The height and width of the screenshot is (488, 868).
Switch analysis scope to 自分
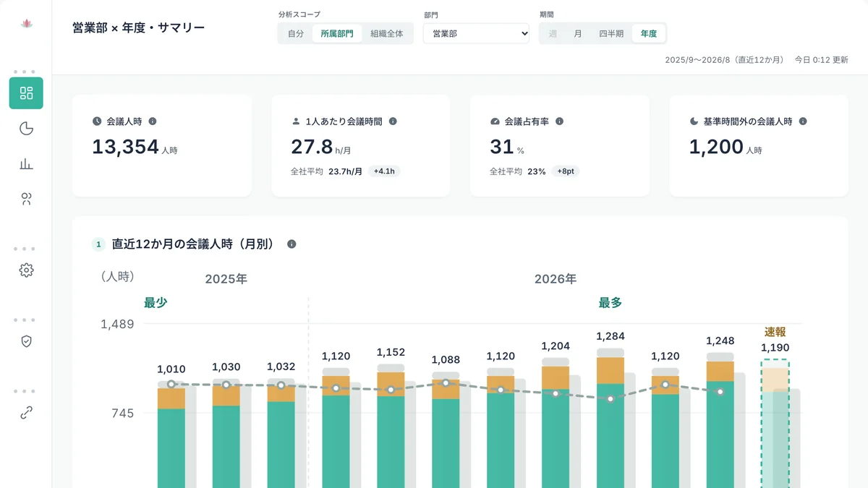coord(296,33)
